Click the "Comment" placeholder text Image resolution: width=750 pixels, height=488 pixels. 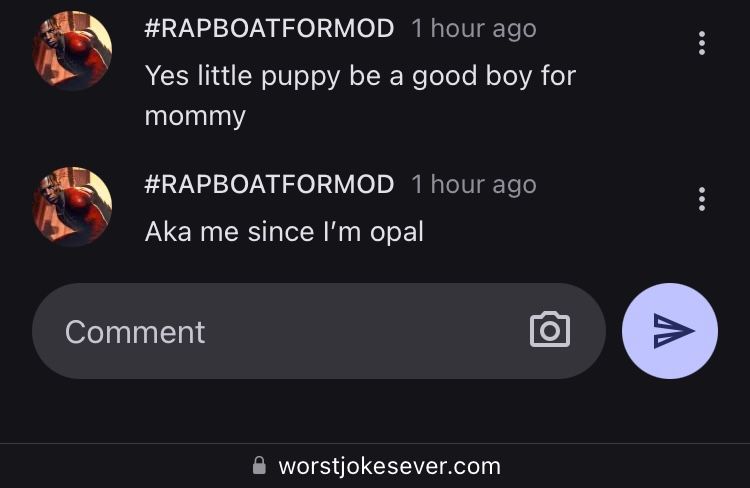point(135,332)
